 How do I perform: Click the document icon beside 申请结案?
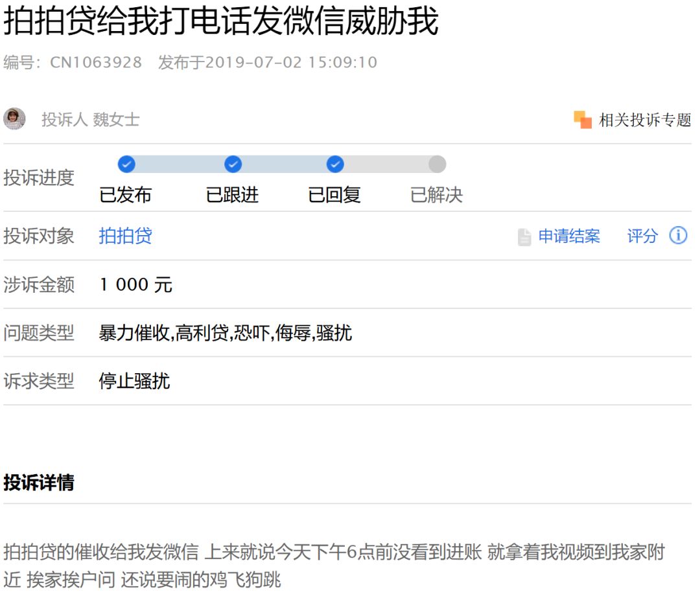point(523,236)
